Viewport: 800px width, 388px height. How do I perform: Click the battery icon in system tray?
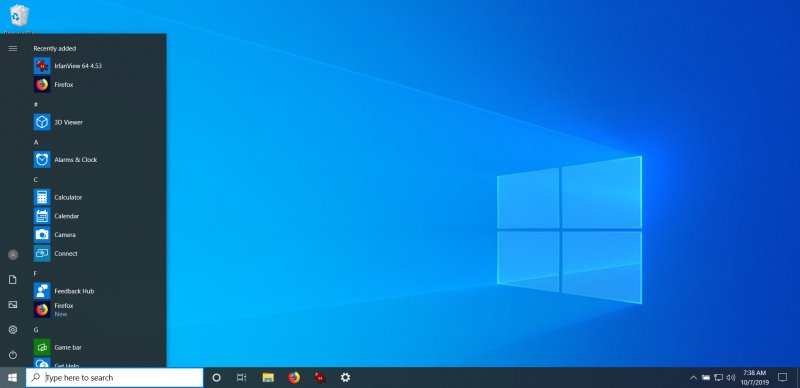click(x=706, y=378)
